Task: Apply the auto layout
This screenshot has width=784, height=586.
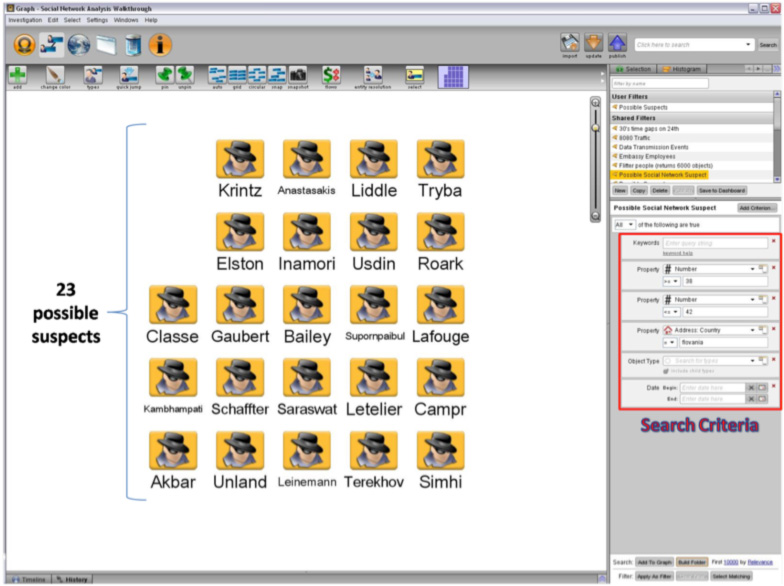Action: pyautogui.click(x=218, y=75)
